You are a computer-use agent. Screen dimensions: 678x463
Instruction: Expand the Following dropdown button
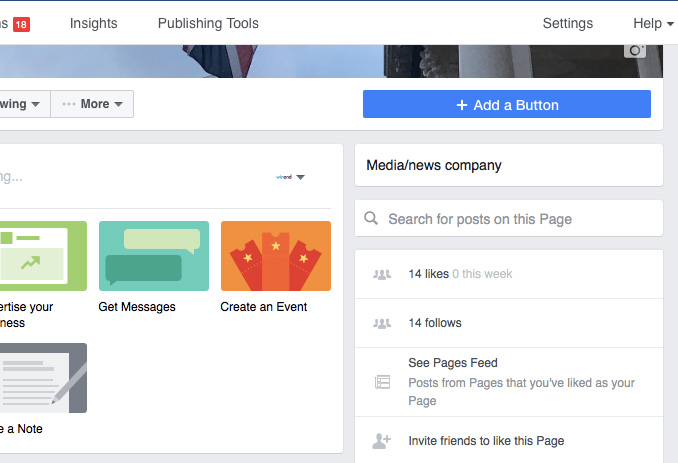tap(24, 104)
